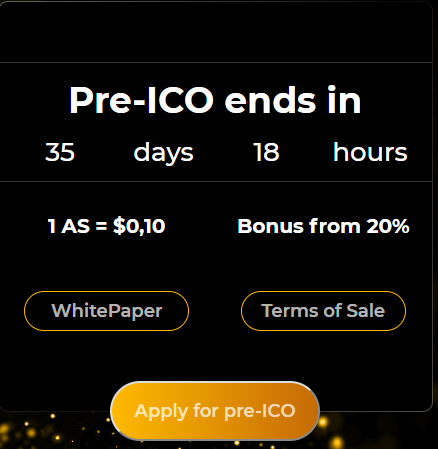Click the empty top section of the card

(215, 32)
